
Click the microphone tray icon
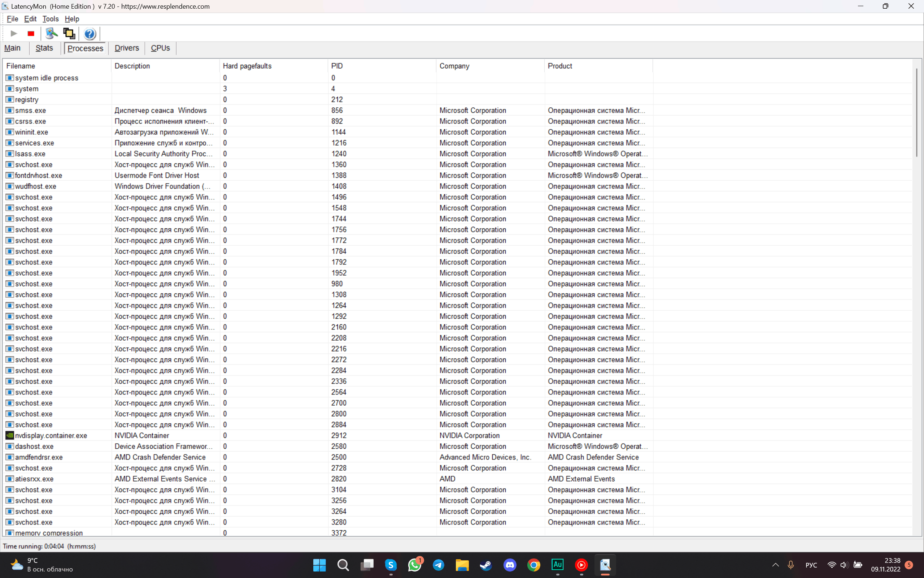click(791, 565)
